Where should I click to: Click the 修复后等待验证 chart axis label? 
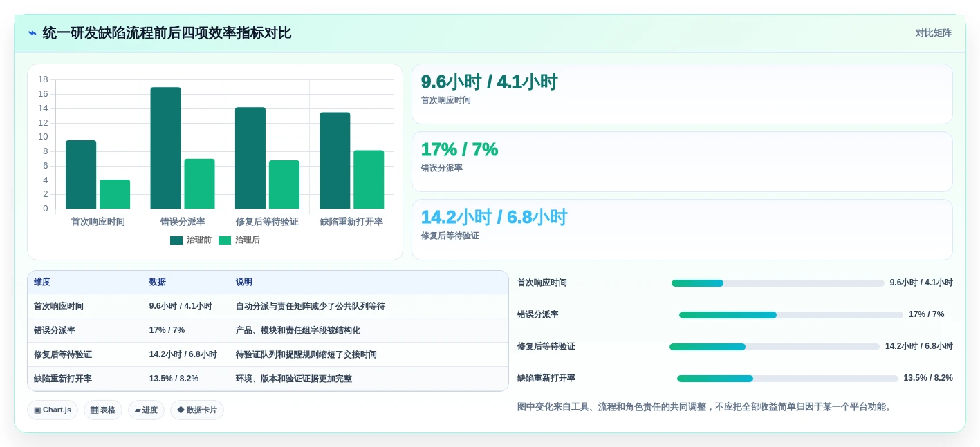coord(267,222)
